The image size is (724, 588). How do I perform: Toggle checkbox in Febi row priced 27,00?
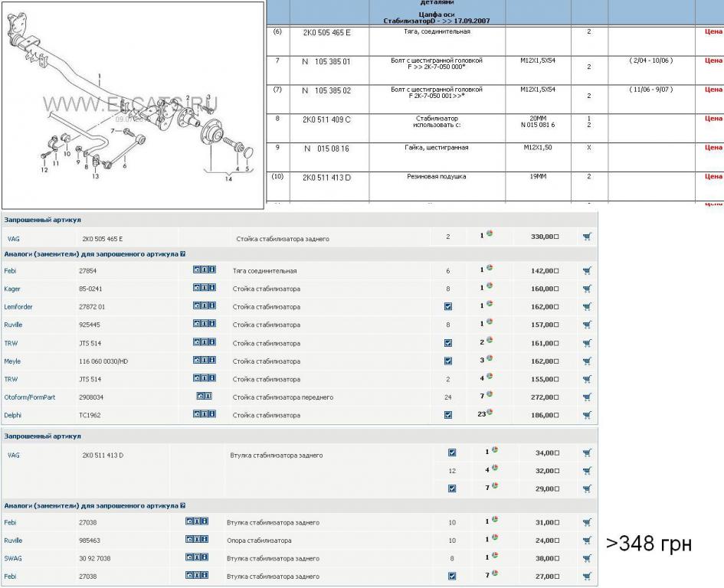point(452,577)
